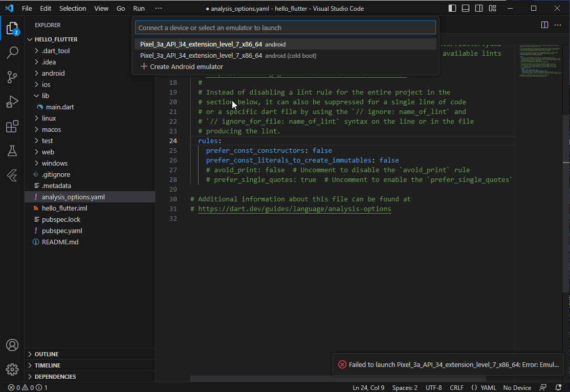Click No Device in status bar
Screen dimensions: 570x392
[x=517, y=387]
